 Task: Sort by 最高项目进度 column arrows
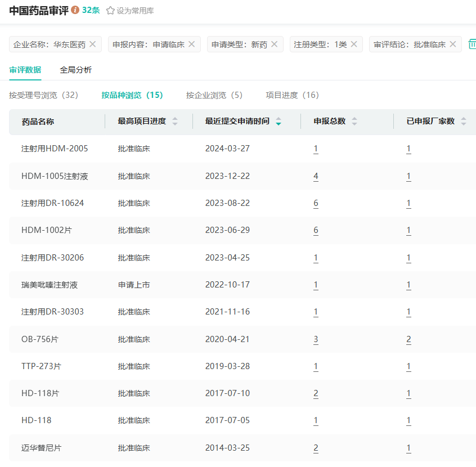click(175, 121)
